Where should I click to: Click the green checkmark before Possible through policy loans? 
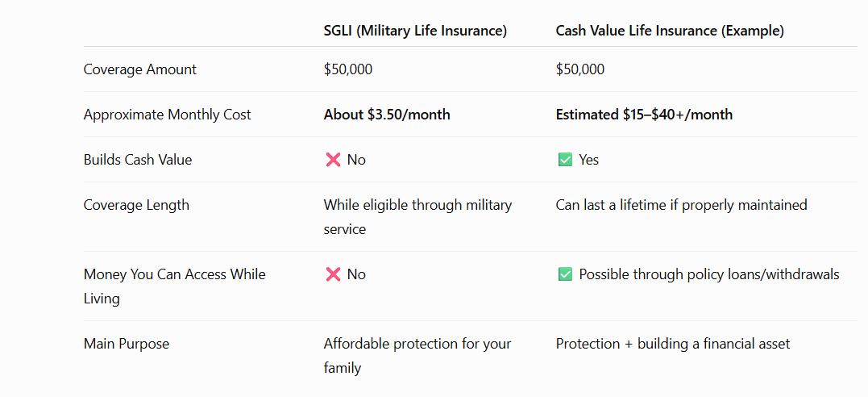tap(565, 274)
